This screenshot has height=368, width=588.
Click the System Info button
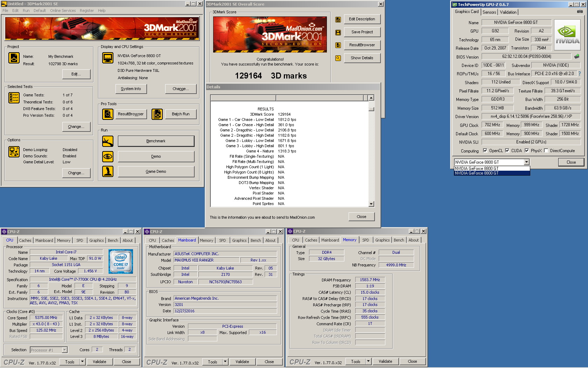[x=131, y=89]
